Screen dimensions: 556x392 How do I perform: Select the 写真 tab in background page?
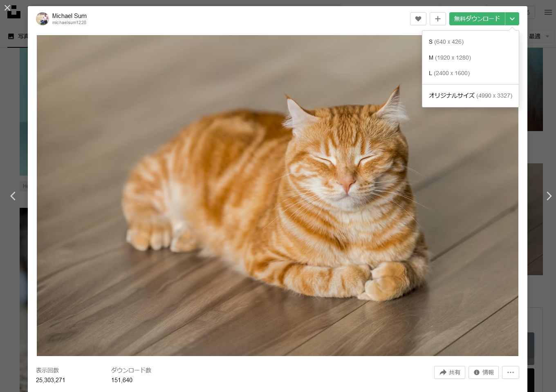18,36
